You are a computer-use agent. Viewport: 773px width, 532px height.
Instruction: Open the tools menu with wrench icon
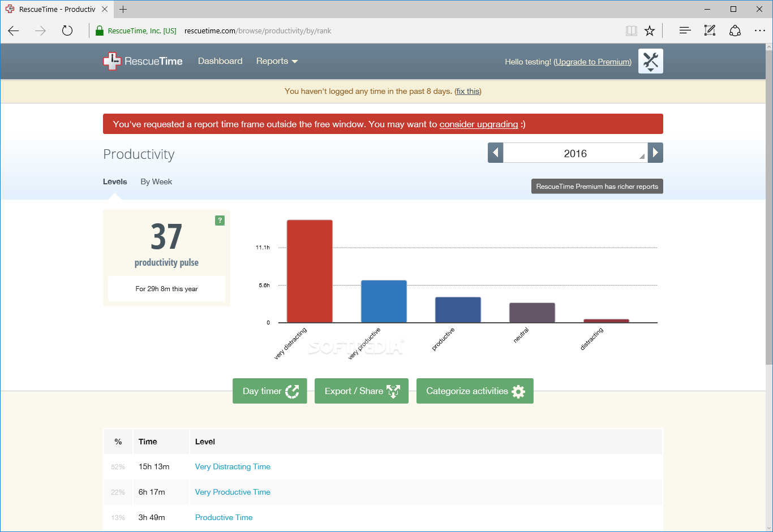click(x=651, y=61)
